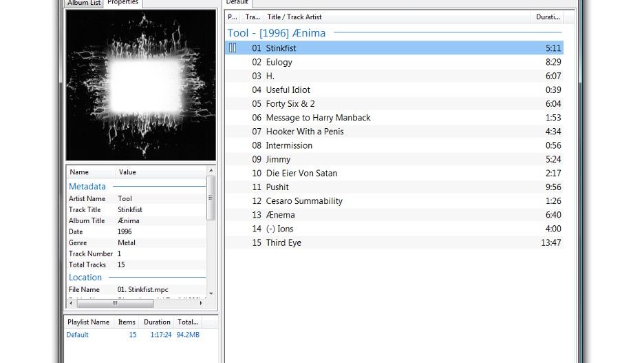This screenshot has height=363, width=644.
Task: Select track 11 Pushit
Action: coord(394,187)
